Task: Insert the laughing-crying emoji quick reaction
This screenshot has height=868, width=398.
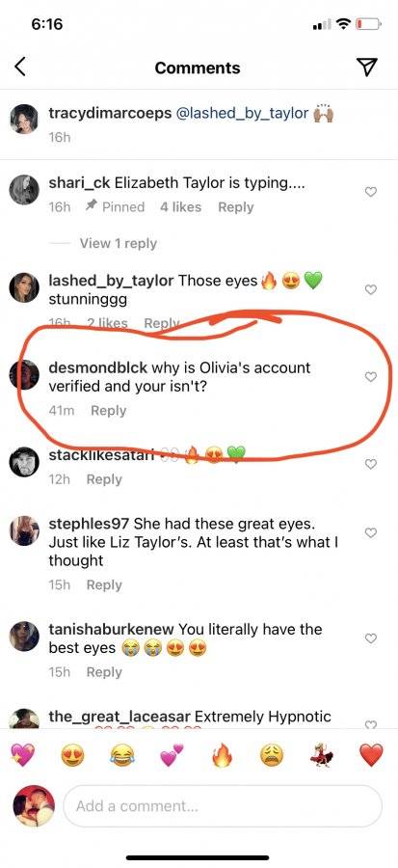Action: click(122, 754)
